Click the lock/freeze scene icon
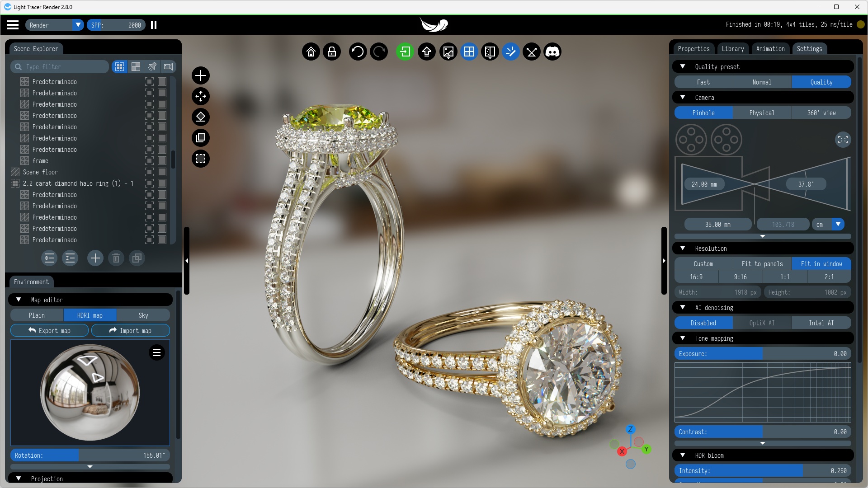This screenshot has height=488, width=868. [x=331, y=52]
